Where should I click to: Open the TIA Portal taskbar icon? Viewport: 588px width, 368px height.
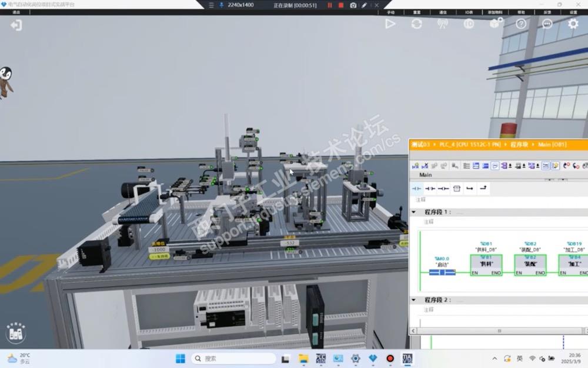coord(407,359)
